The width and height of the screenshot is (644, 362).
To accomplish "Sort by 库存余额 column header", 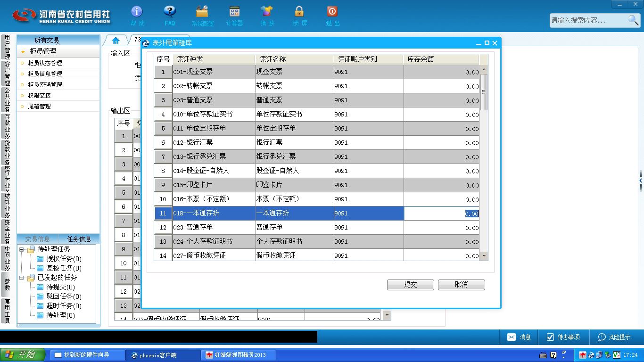I will point(441,59).
